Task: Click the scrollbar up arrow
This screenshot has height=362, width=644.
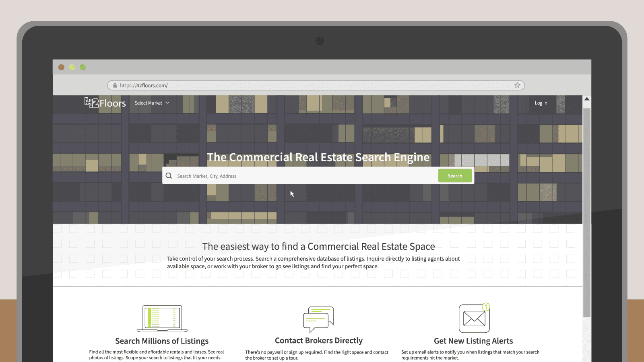Action: coord(587,99)
